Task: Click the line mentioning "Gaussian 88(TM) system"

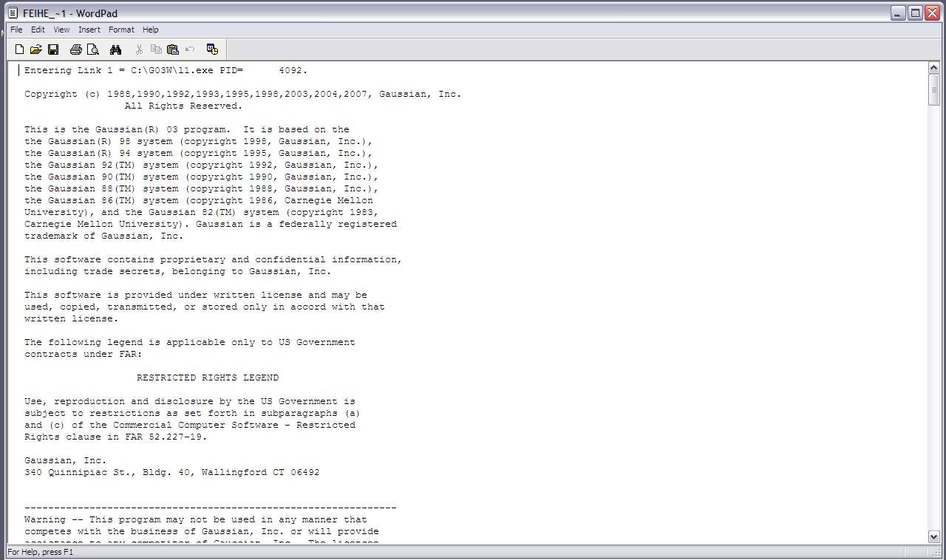Action: click(x=201, y=188)
